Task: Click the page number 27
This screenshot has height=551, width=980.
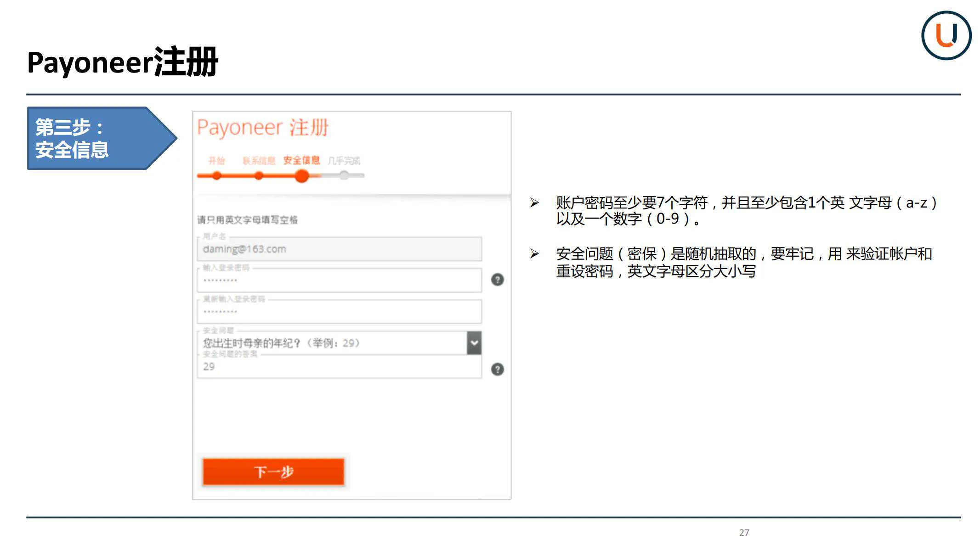Action: tap(744, 533)
